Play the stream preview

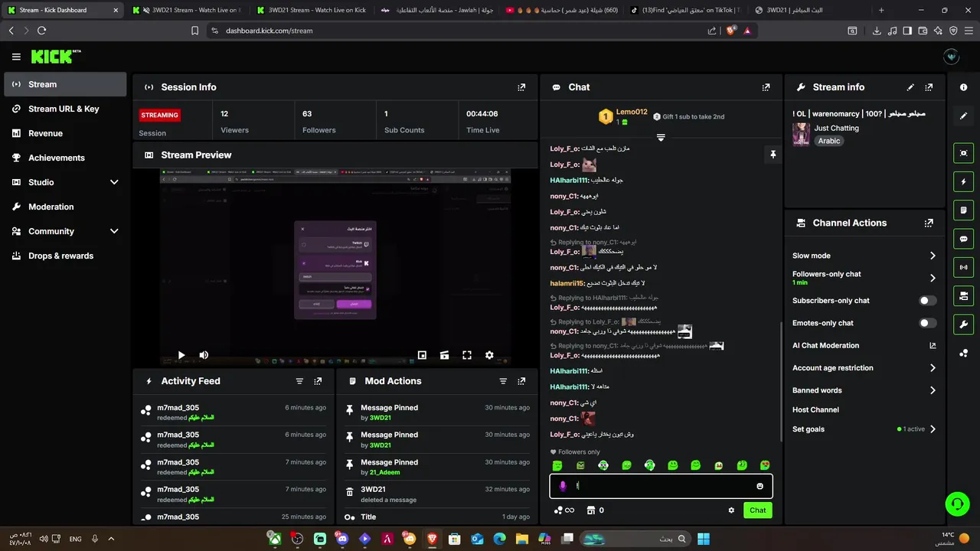point(181,355)
